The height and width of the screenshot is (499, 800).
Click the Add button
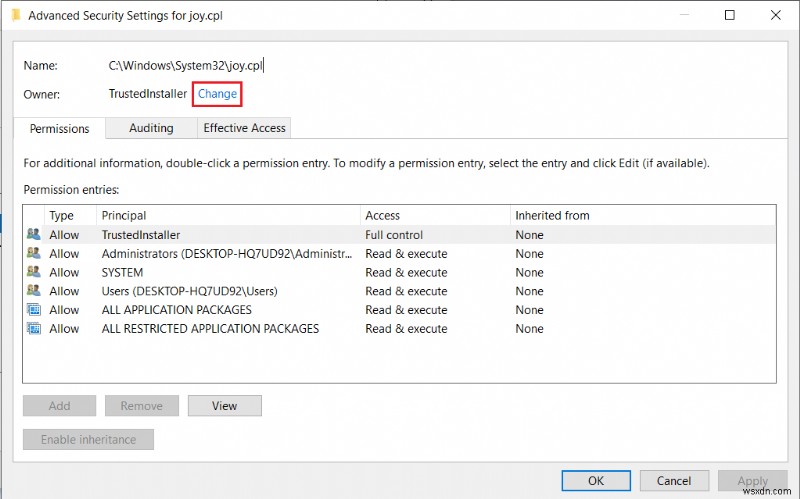tap(59, 406)
